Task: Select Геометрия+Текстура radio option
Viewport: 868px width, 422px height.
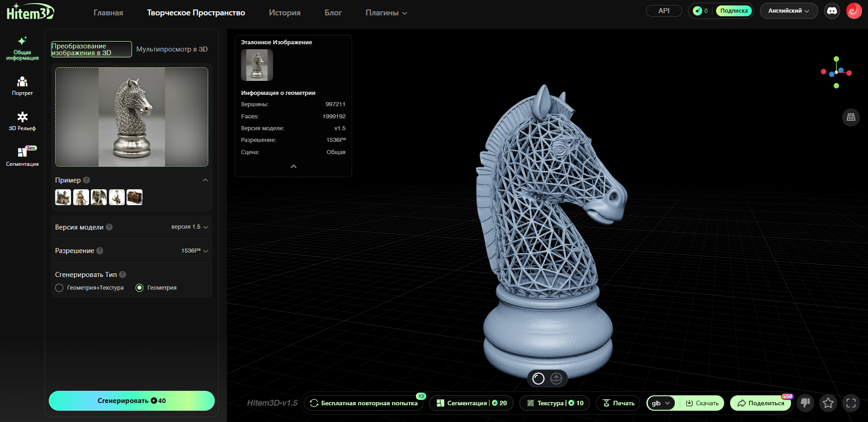Action: pos(59,288)
